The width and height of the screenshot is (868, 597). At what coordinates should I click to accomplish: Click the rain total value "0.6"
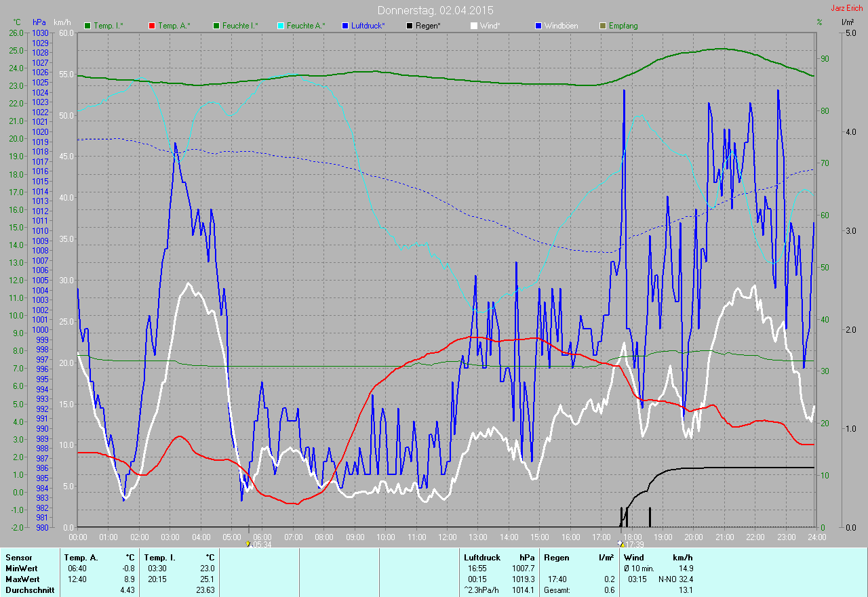pos(609,590)
